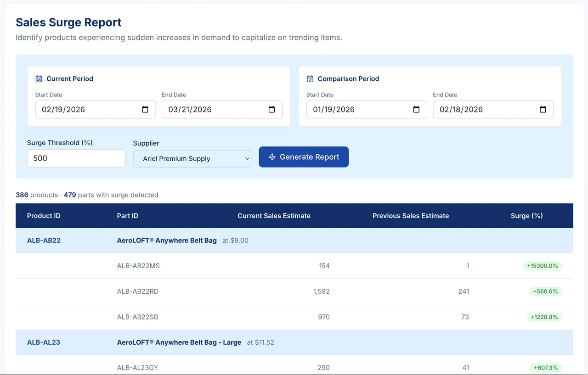Image resolution: width=588 pixels, height=375 pixels.
Task: Click the +607.3% surge badge
Action: click(545, 368)
